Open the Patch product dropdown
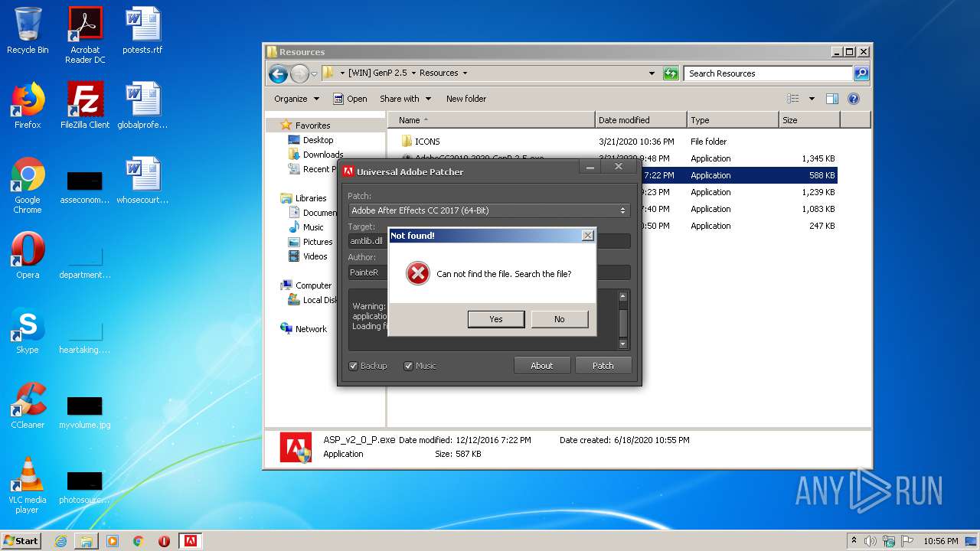Image resolution: width=980 pixels, height=551 pixels. pyautogui.click(x=489, y=210)
